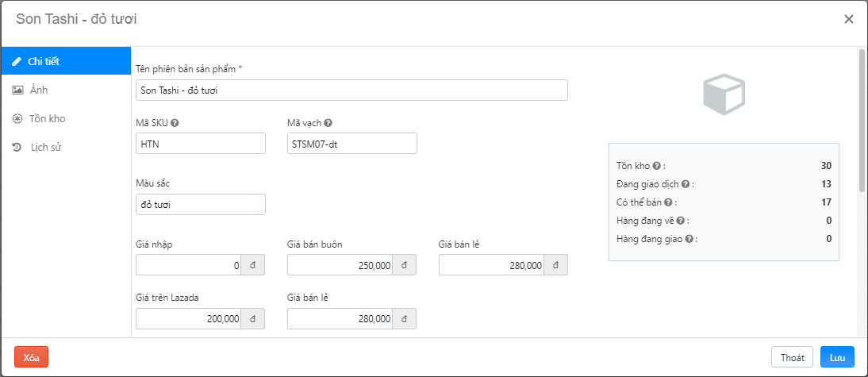Image resolution: width=868 pixels, height=377 pixels.
Task: Click the product box placeholder image
Action: tap(724, 94)
